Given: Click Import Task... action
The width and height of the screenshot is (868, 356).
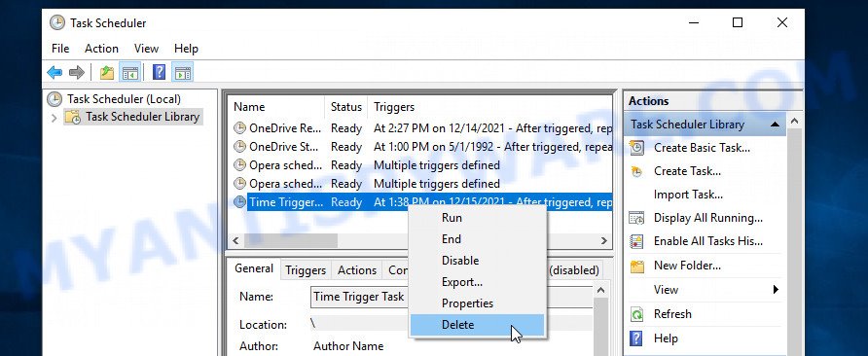Looking at the screenshot, I should tap(688, 195).
